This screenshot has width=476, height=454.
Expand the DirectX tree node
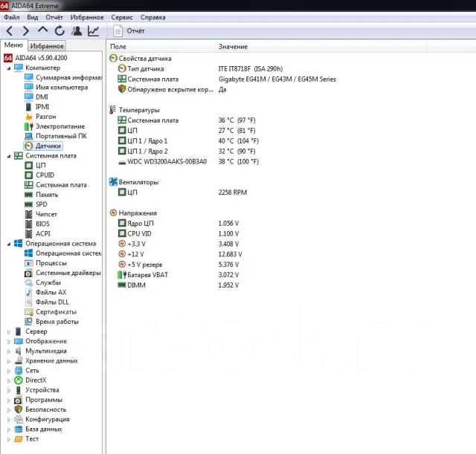9,380
